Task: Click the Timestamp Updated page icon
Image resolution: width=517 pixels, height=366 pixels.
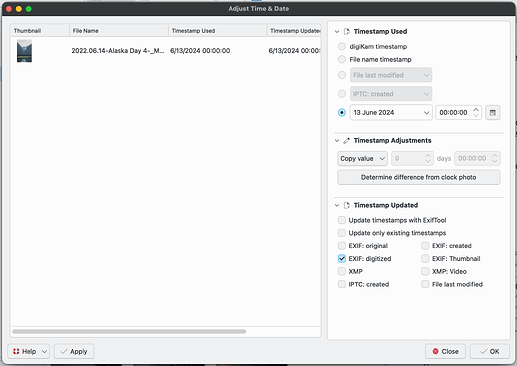Action: tap(347, 205)
